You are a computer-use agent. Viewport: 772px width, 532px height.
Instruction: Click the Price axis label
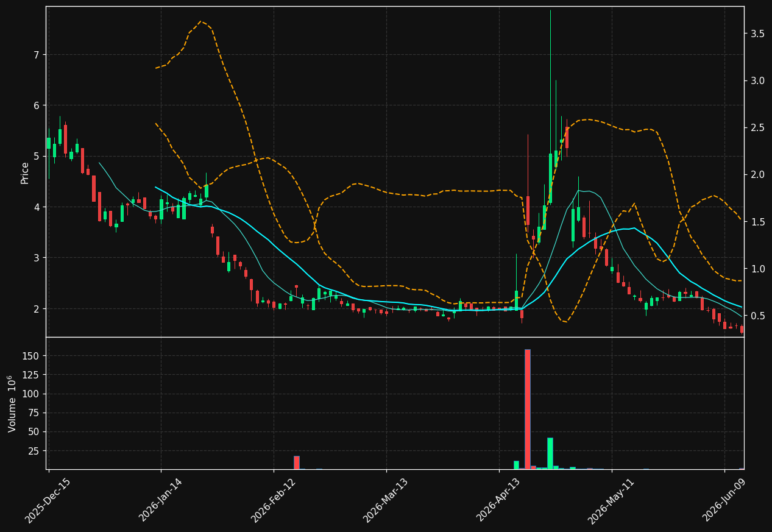click(x=25, y=172)
